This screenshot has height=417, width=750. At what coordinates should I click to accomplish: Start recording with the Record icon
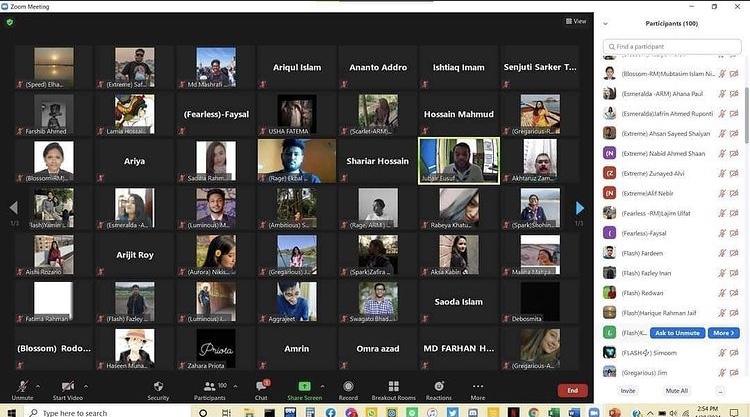(348, 386)
